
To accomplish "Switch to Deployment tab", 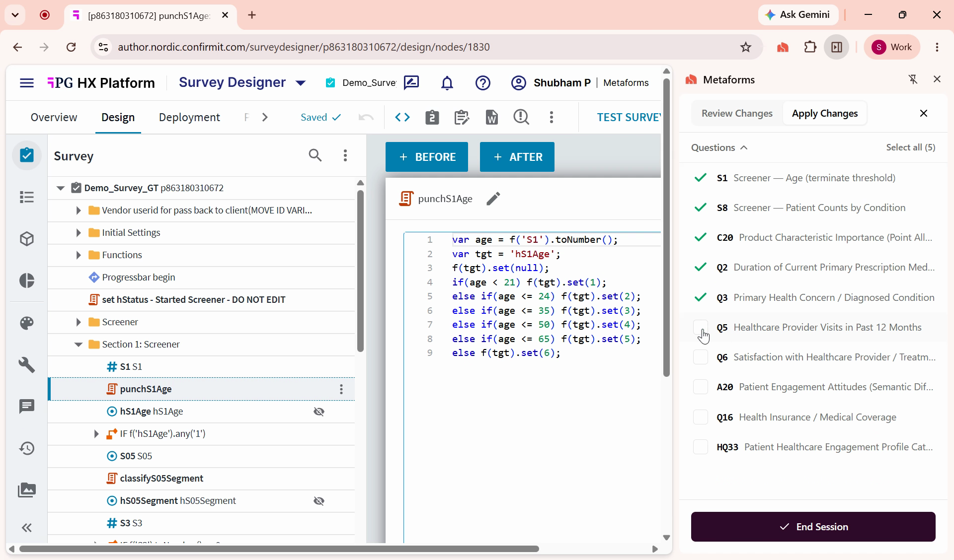I will click(189, 117).
